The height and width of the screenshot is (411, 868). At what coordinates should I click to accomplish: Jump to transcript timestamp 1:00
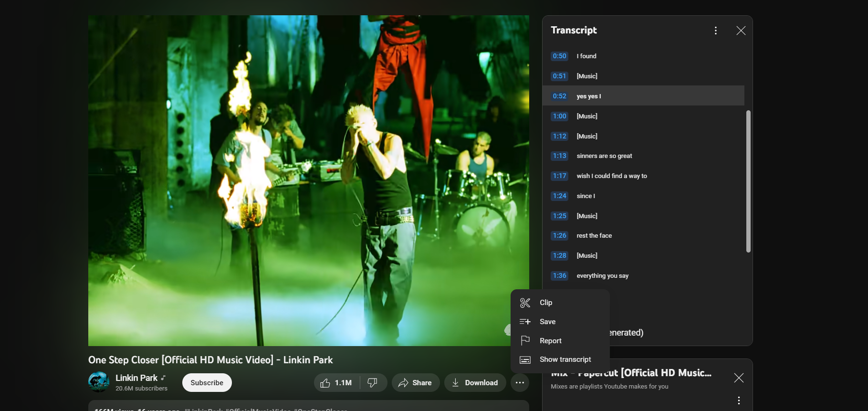click(x=559, y=116)
